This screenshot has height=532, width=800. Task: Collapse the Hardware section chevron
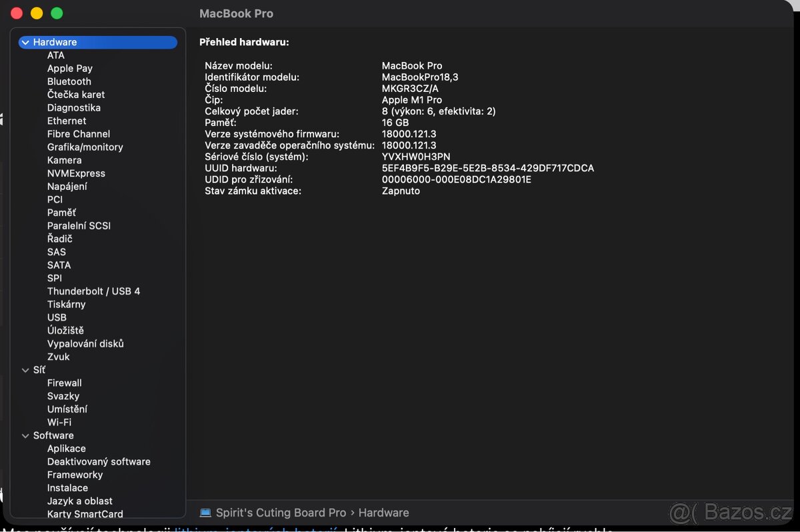[25, 42]
